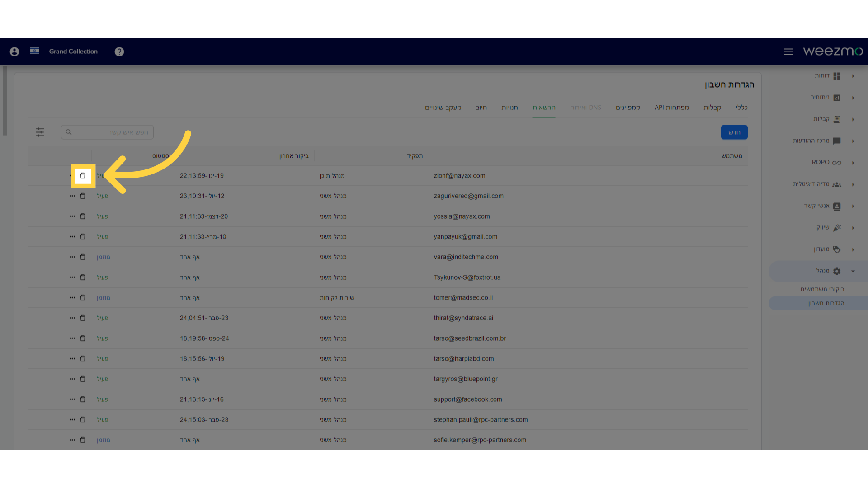The image size is (868, 488).
Task: Delete user thirat@syndatrace.ai with trash icon
Action: (x=83, y=318)
